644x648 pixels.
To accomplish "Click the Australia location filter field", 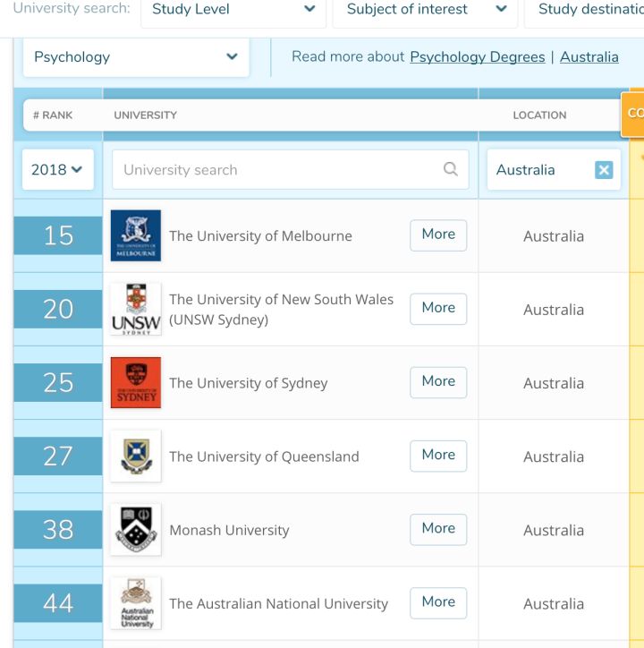I will (554, 169).
